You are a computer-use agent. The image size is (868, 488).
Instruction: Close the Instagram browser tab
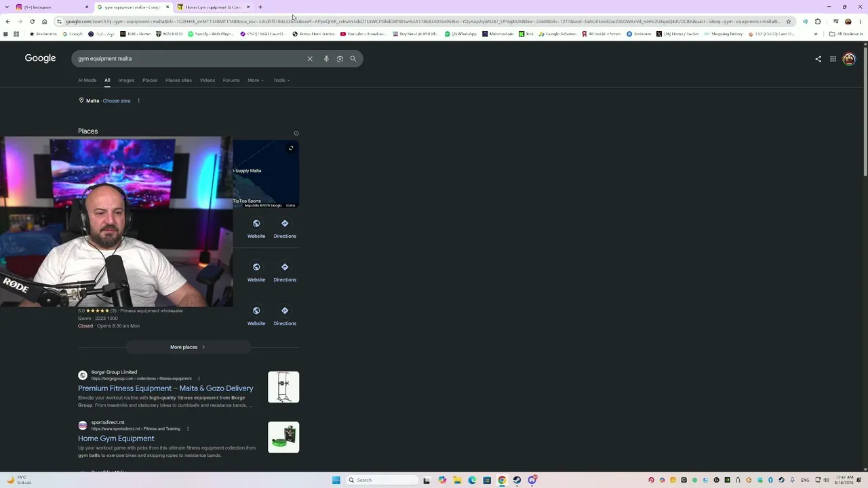pos(87,7)
